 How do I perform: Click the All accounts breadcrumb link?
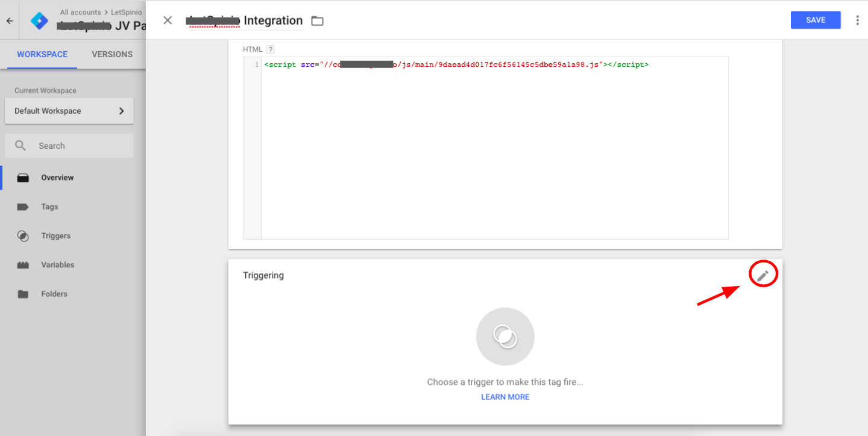point(81,12)
